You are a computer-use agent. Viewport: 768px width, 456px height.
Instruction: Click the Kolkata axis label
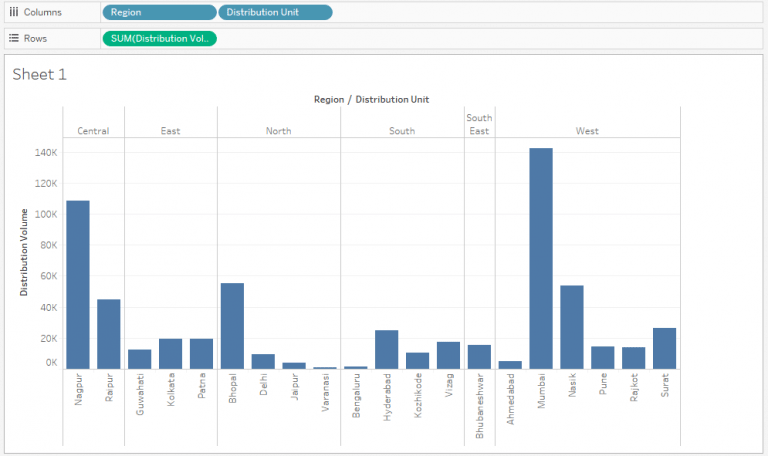coord(171,390)
